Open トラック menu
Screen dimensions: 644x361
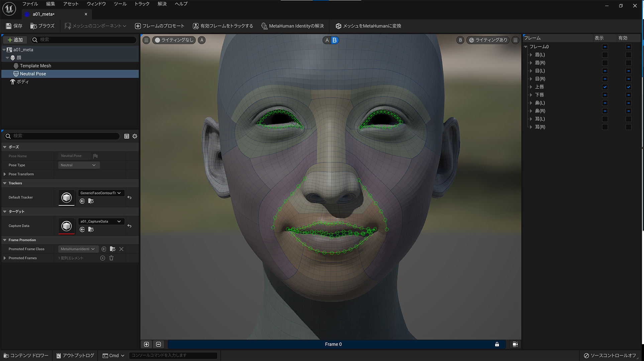click(142, 4)
